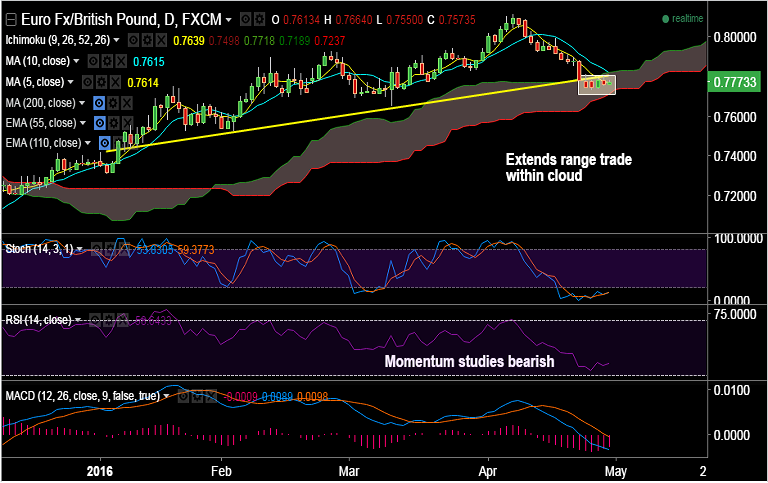
Task: Click Ichimoku value 0.7639
Action: pos(189,41)
